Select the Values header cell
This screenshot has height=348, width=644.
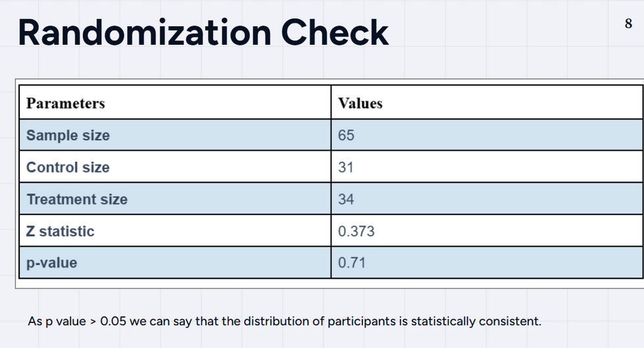(x=487, y=103)
